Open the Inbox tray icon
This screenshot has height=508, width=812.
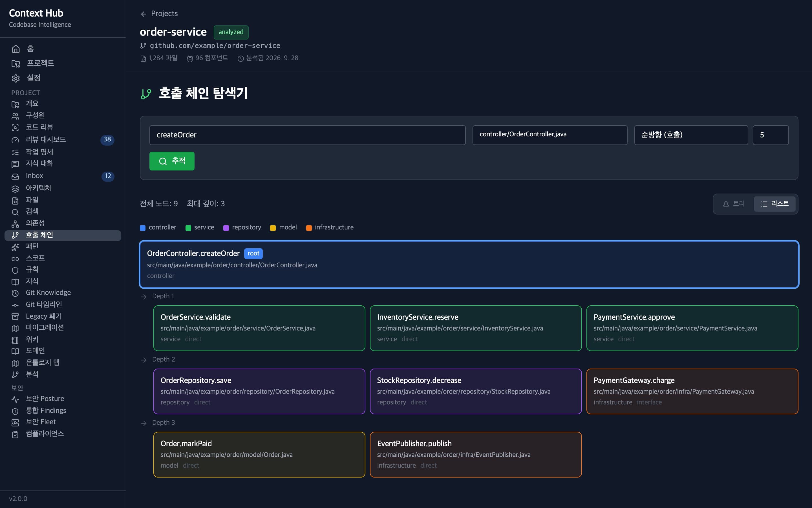click(15, 176)
